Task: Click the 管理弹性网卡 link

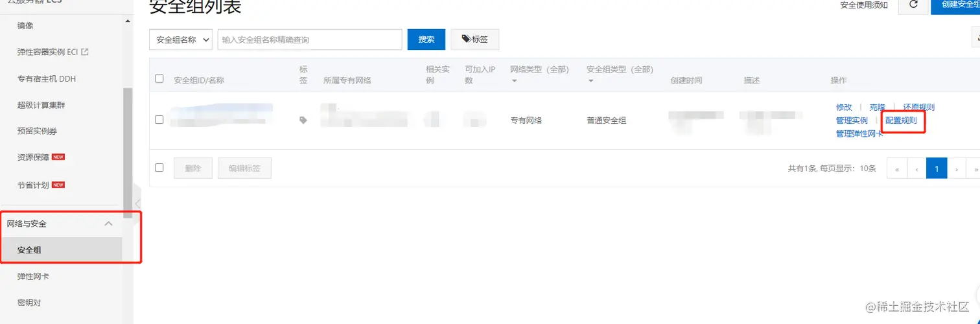Action: (859, 134)
